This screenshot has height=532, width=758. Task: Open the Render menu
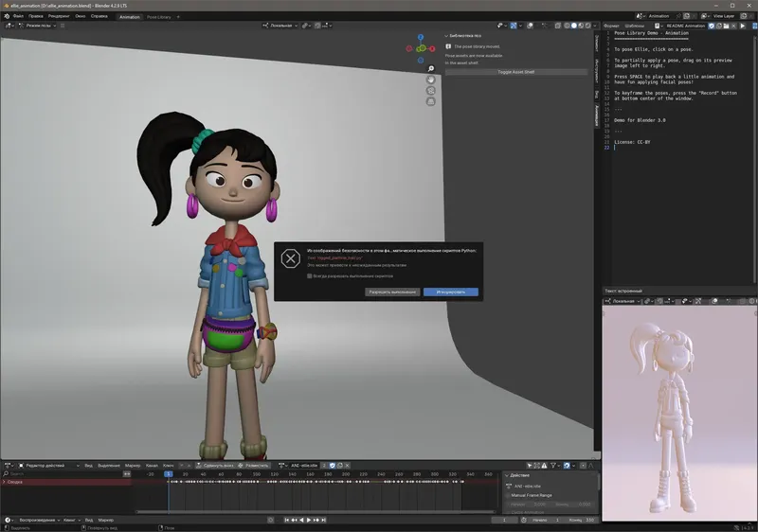(59, 16)
